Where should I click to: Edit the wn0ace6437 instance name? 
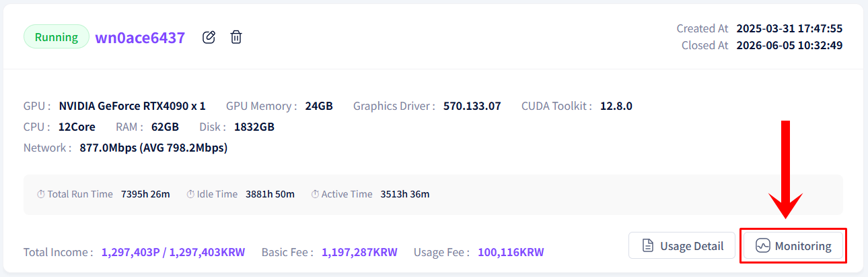click(209, 37)
